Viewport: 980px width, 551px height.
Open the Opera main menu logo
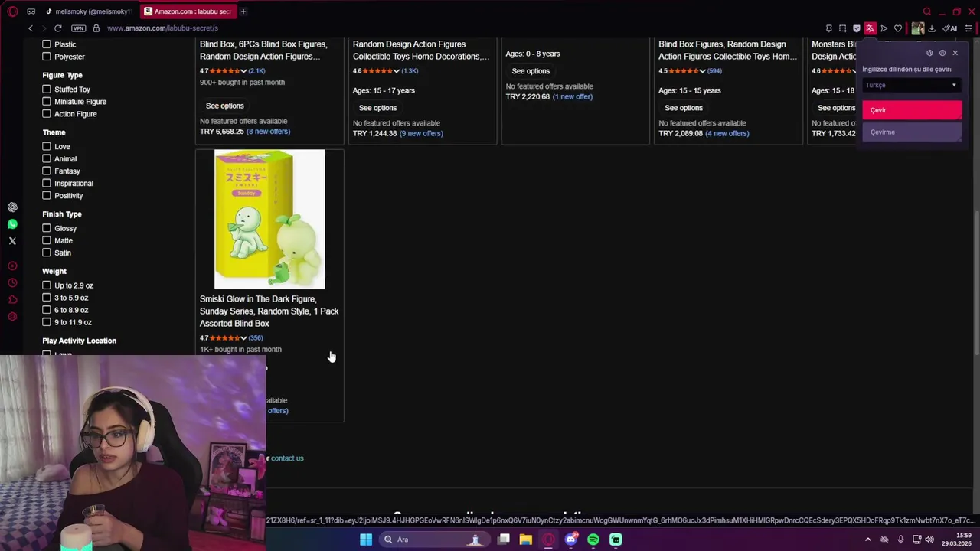[12, 11]
